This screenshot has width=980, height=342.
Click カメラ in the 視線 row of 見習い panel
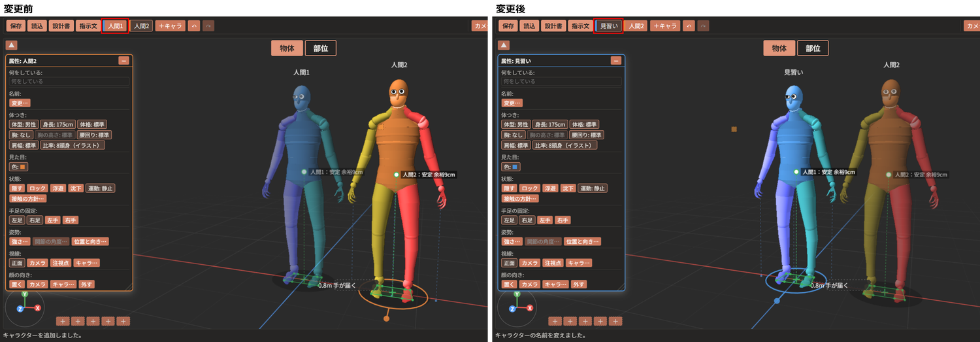[530, 263]
